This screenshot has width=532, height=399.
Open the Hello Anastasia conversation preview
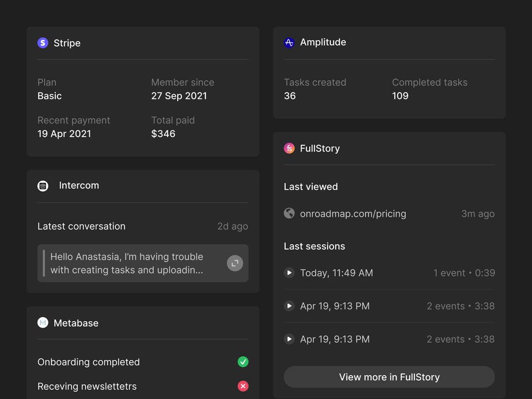(x=143, y=263)
